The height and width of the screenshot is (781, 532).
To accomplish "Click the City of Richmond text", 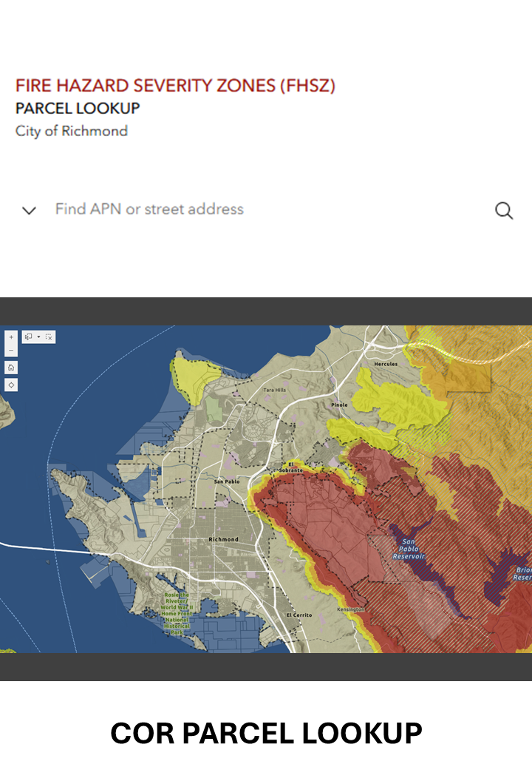I will click(x=72, y=131).
